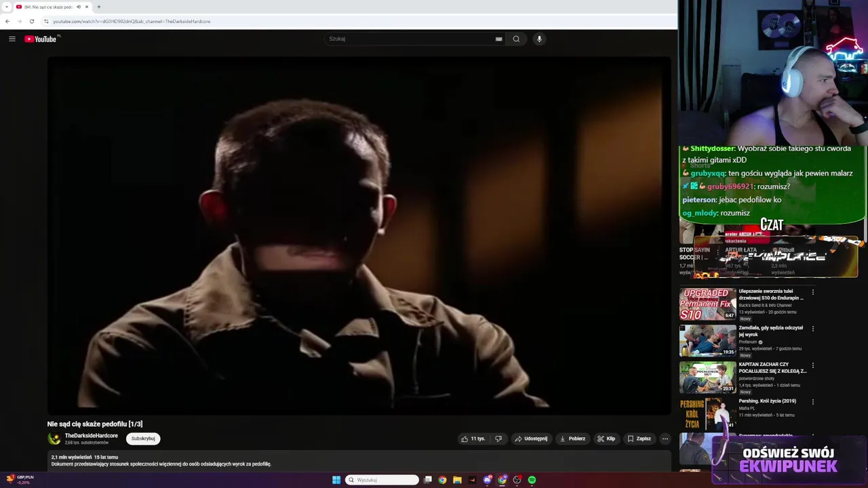The width and height of the screenshot is (868, 488).
Task: Click video title 'Nie sąd cię skaże pedofilu [1/3]'
Action: point(95,424)
